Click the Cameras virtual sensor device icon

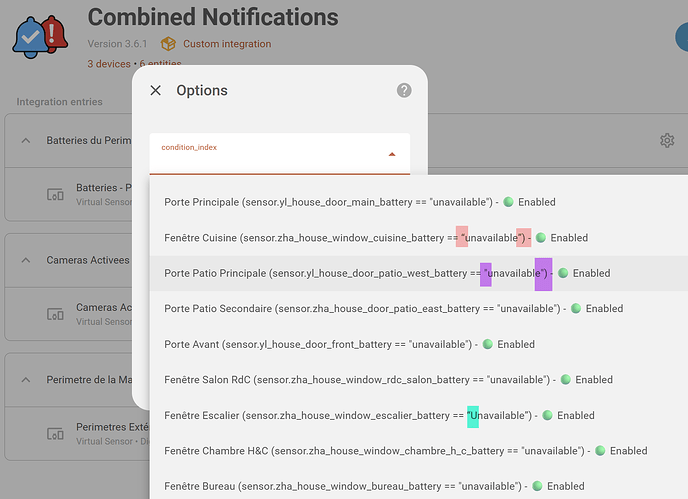56,314
